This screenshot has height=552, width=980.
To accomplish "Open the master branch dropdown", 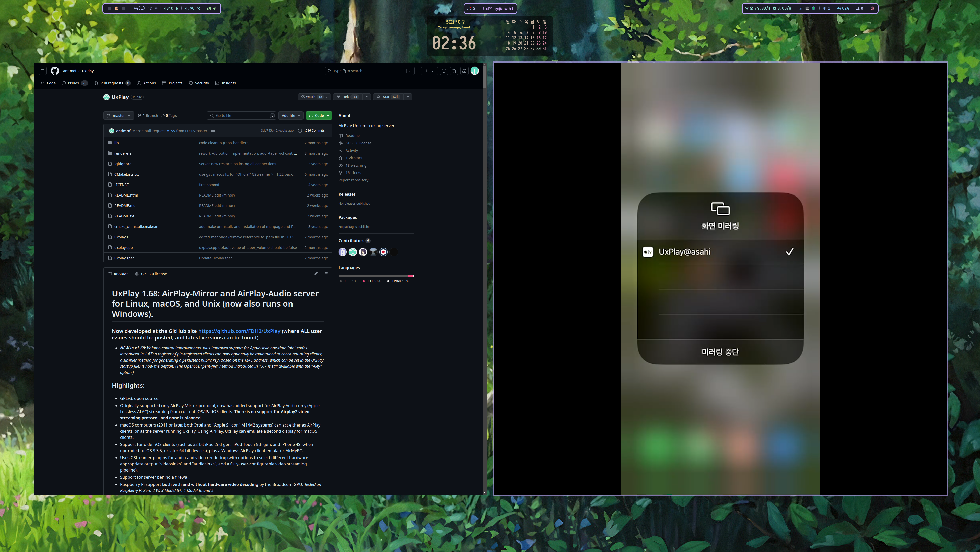I will click(x=119, y=116).
